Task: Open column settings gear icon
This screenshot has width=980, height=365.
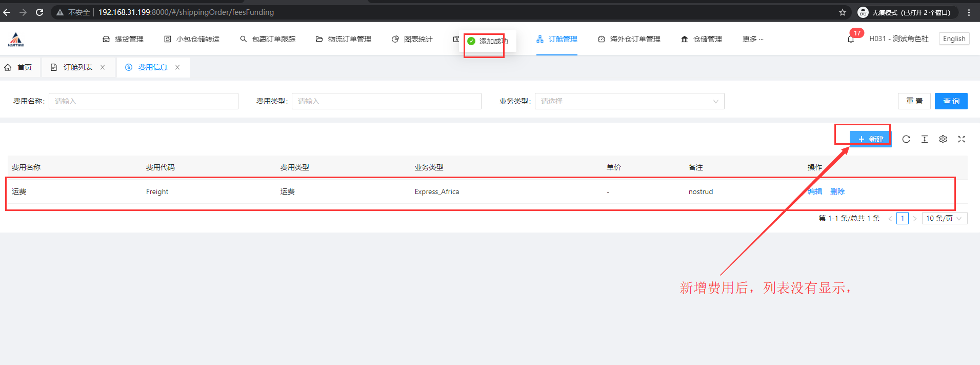Action: coord(943,139)
